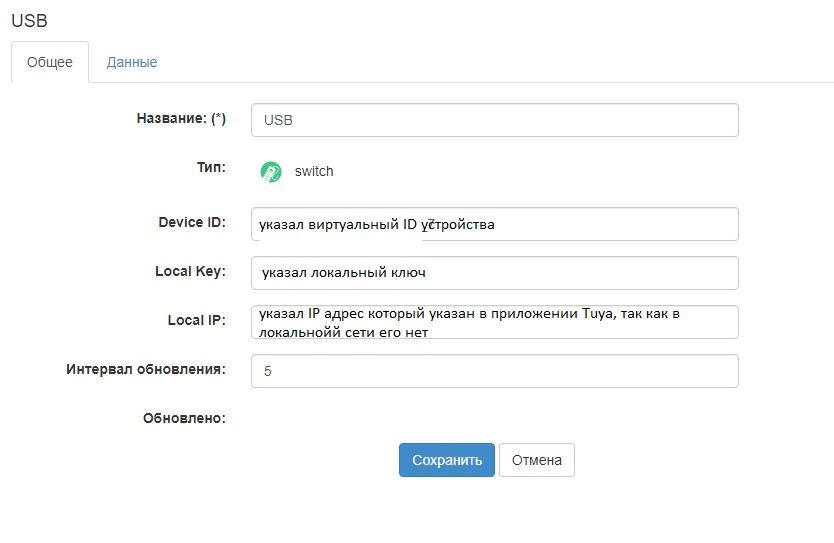Viewport: 834px width, 543px height.
Task: Click the "switch" type text
Action: coord(314,172)
